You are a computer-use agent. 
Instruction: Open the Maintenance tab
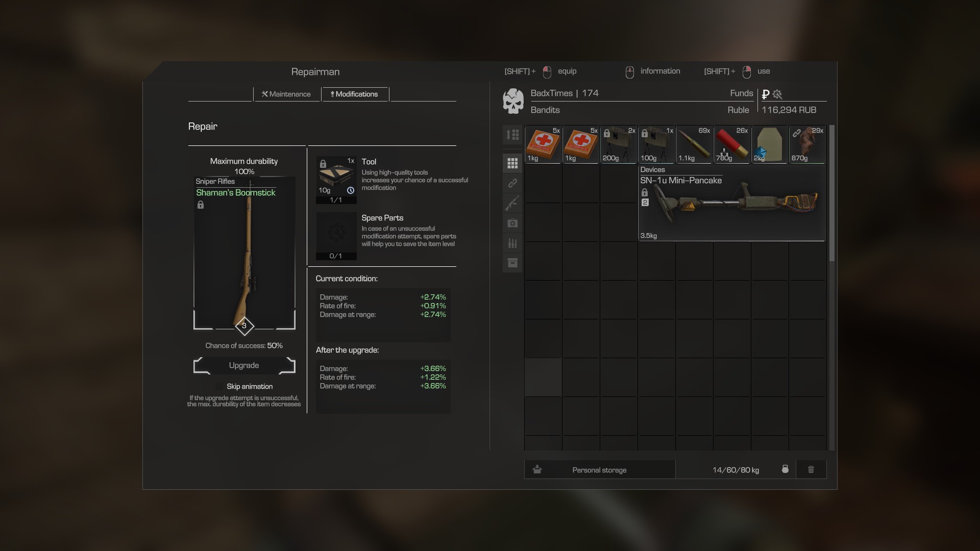(286, 94)
